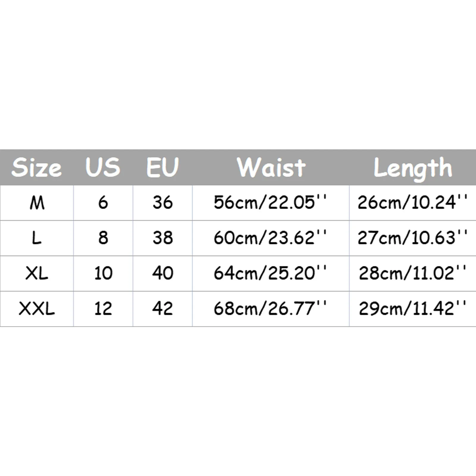This screenshot has height=476, width=476.
Task: Select the L size cell
Action: [37, 238]
